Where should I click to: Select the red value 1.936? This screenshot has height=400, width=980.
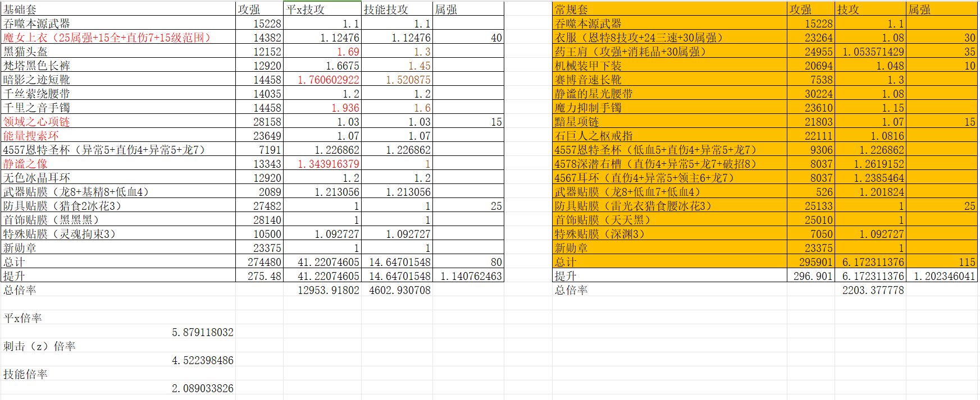322,108
